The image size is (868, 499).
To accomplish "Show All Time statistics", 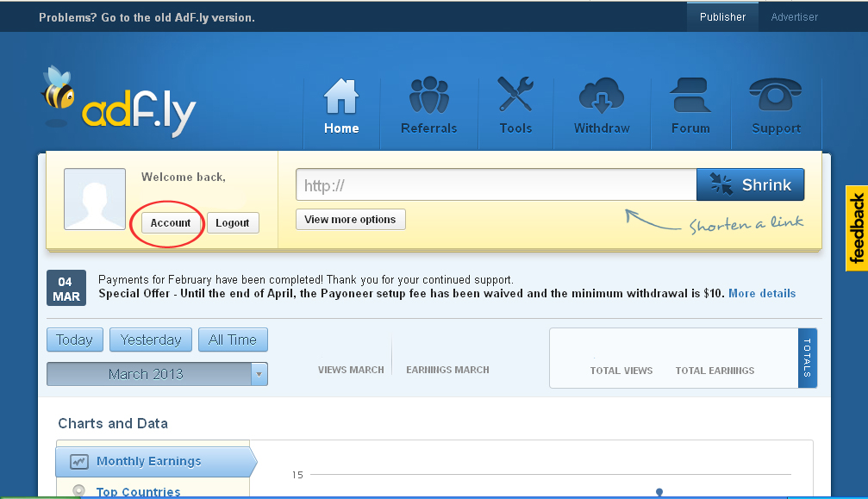I will point(233,340).
